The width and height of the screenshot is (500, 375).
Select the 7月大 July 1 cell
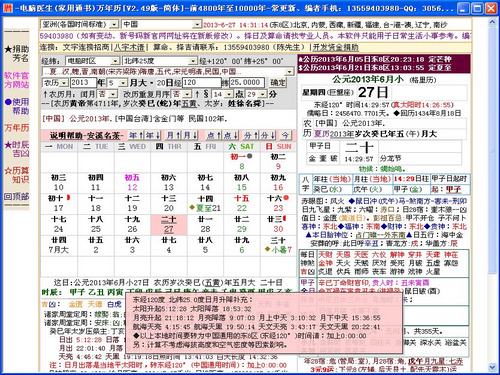59,246
